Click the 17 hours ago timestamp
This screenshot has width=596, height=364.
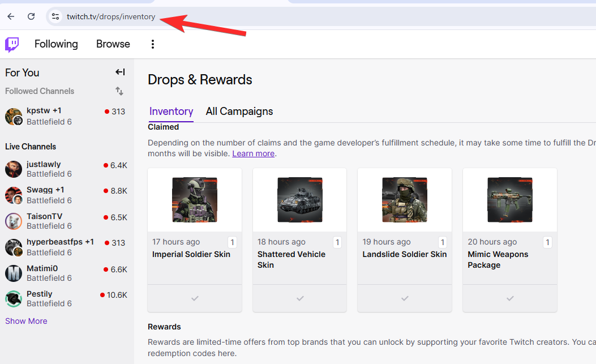(176, 242)
